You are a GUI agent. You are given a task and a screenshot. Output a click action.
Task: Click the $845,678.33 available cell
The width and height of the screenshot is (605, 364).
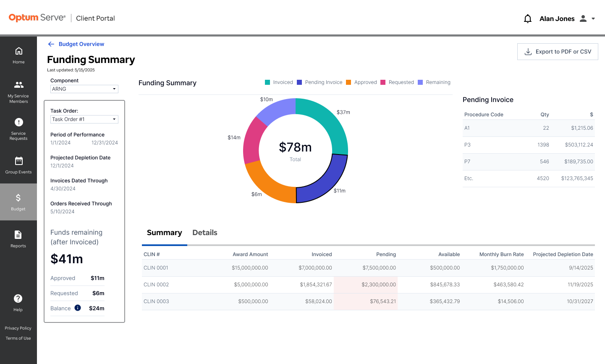click(x=445, y=285)
